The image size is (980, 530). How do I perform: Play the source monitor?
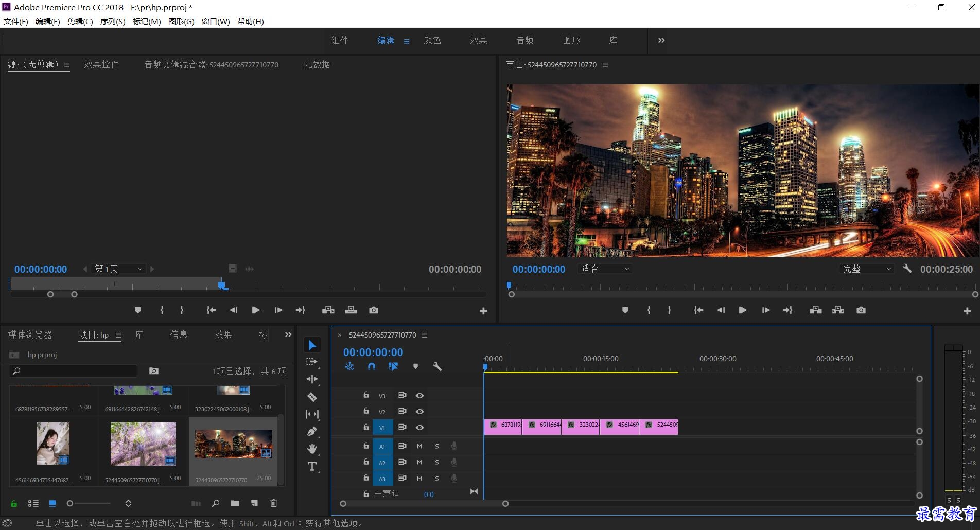[x=256, y=310]
